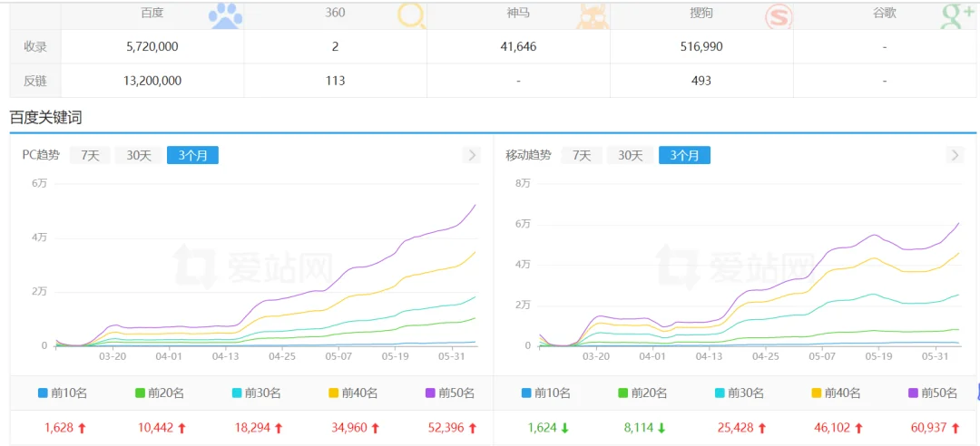Click the Sogou S icon

click(779, 16)
